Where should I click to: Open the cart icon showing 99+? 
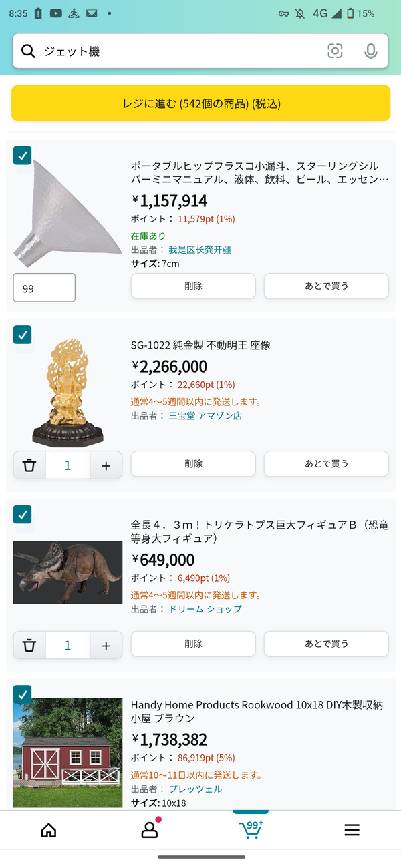251,829
